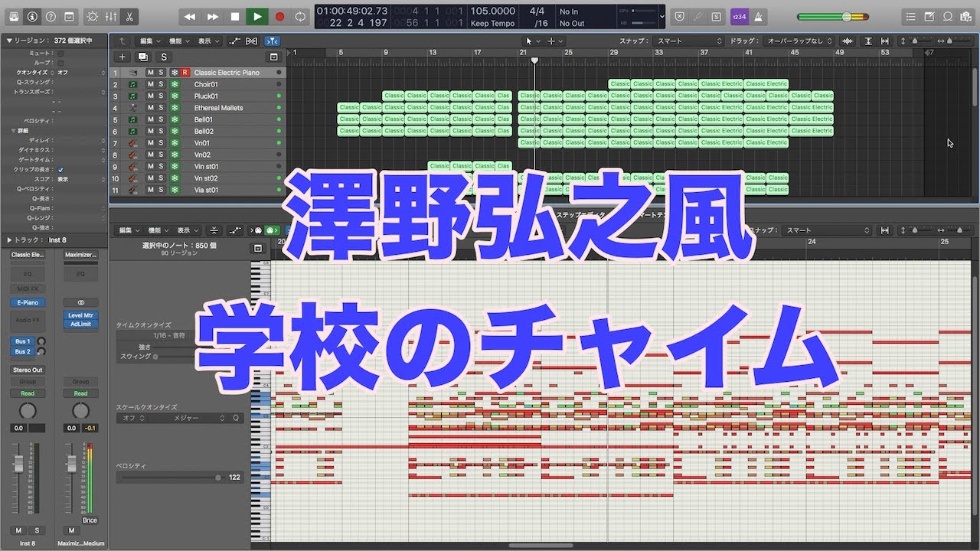The height and width of the screenshot is (551, 980).
Task: Expand the トラック Inst 8 section
Action: coord(8,240)
